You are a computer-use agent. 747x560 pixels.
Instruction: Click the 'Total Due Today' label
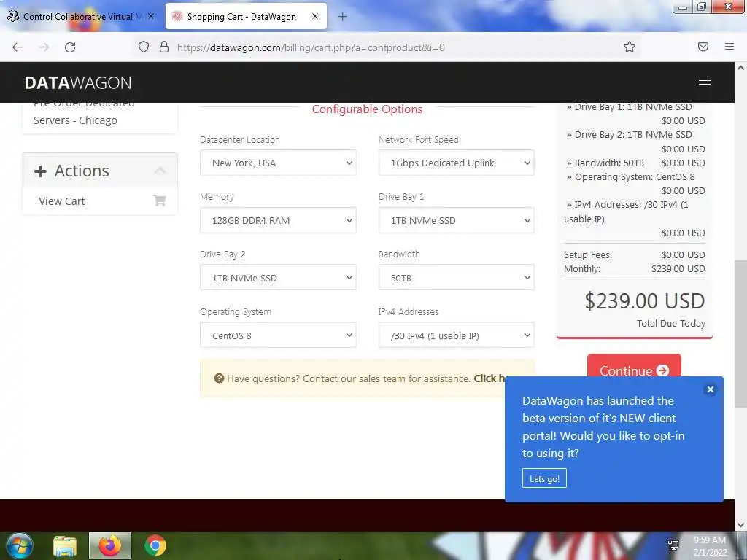[671, 323]
